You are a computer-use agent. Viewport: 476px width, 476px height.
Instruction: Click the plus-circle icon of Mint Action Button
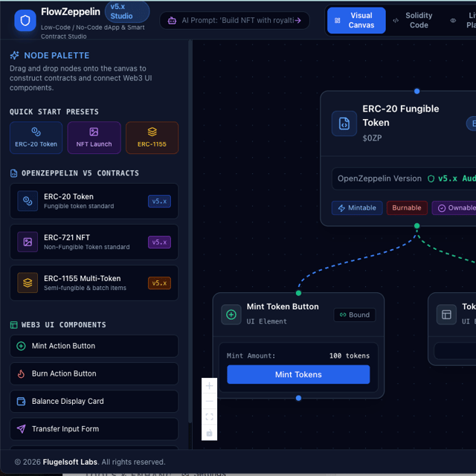coord(21,346)
